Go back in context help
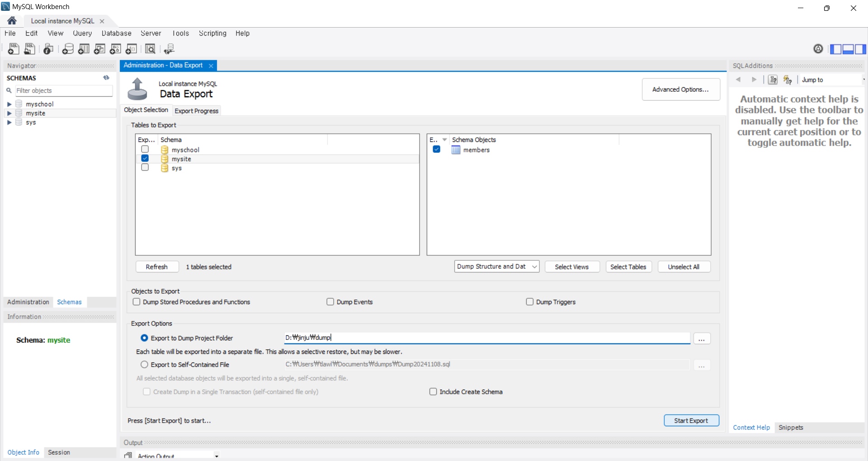 [x=738, y=80]
